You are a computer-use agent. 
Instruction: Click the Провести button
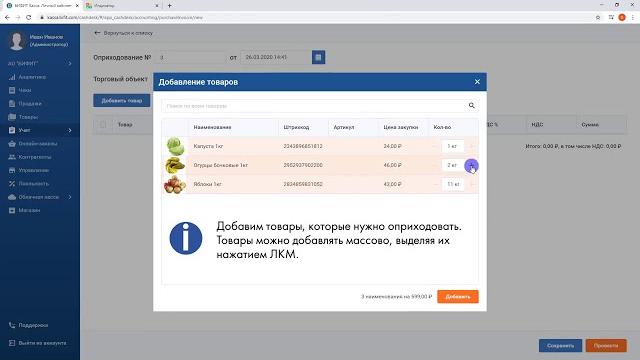tap(606, 346)
